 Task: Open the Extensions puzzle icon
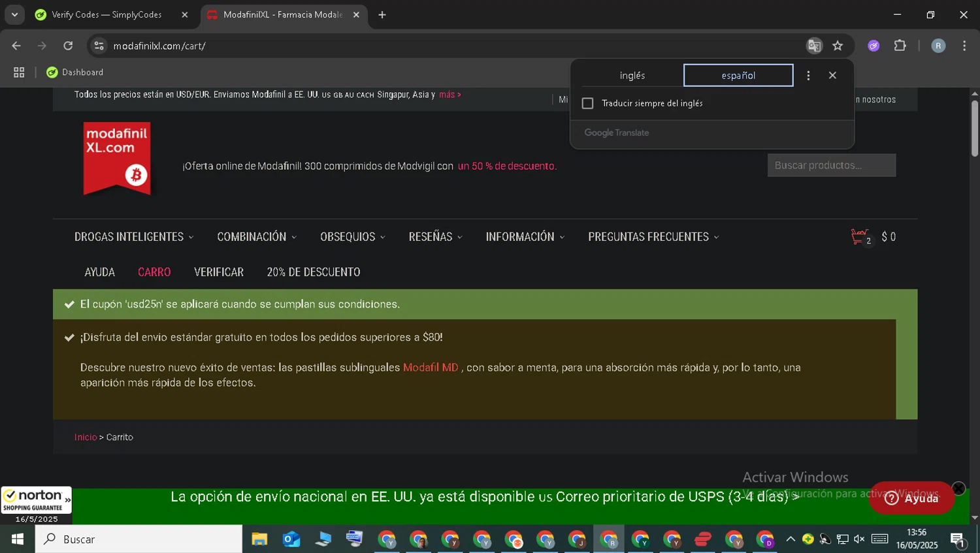point(900,46)
